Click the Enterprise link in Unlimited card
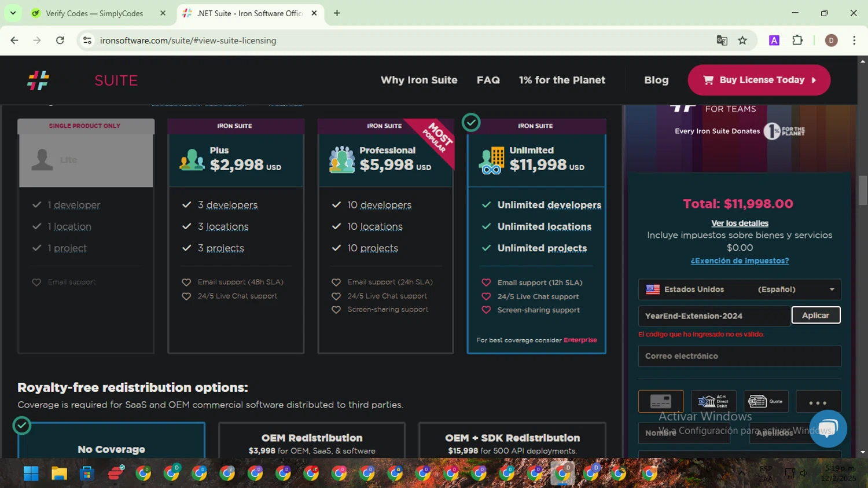868x488 pixels. (x=580, y=340)
